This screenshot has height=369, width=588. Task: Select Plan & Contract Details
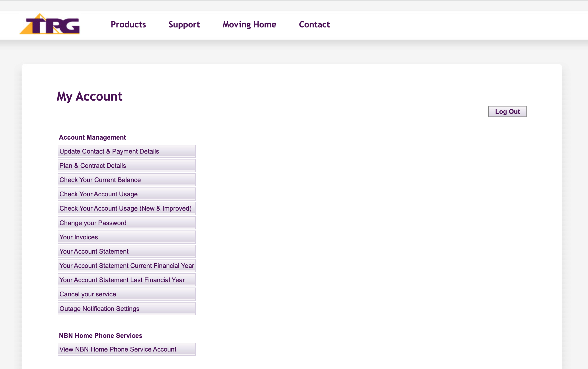(126, 165)
